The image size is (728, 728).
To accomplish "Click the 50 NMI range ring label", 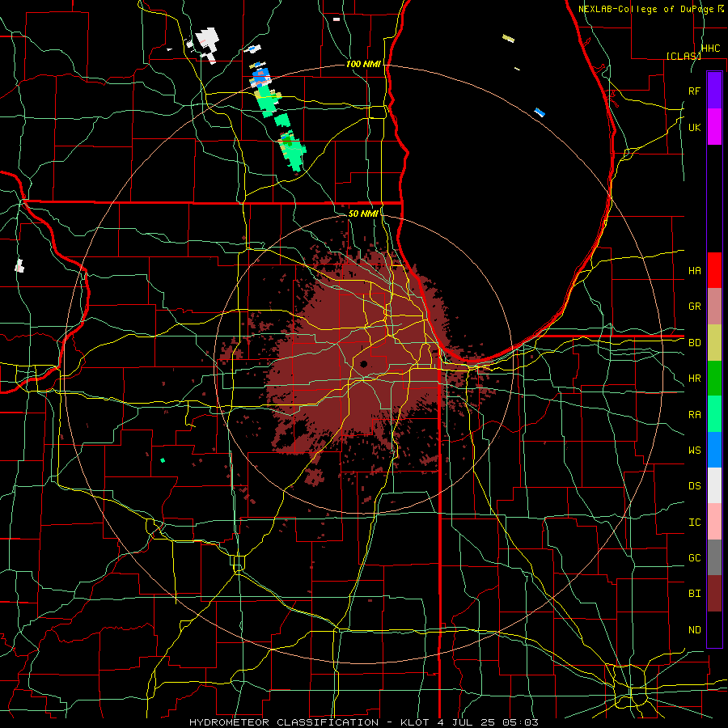I will [x=363, y=214].
